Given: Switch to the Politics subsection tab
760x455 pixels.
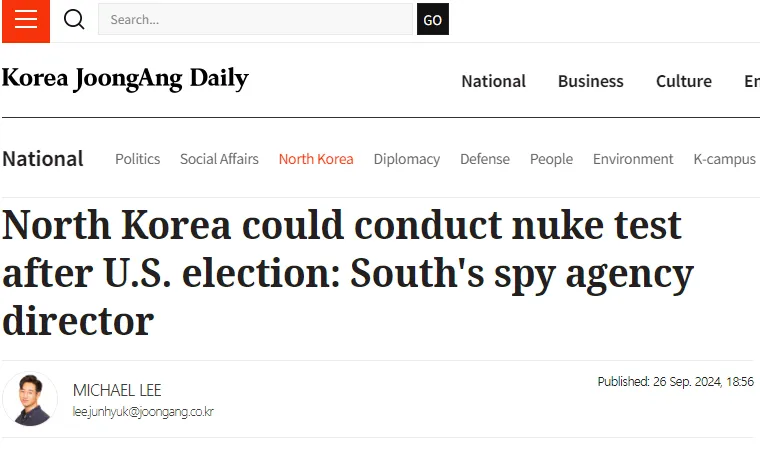Looking at the screenshot, I should pos(137,159).
